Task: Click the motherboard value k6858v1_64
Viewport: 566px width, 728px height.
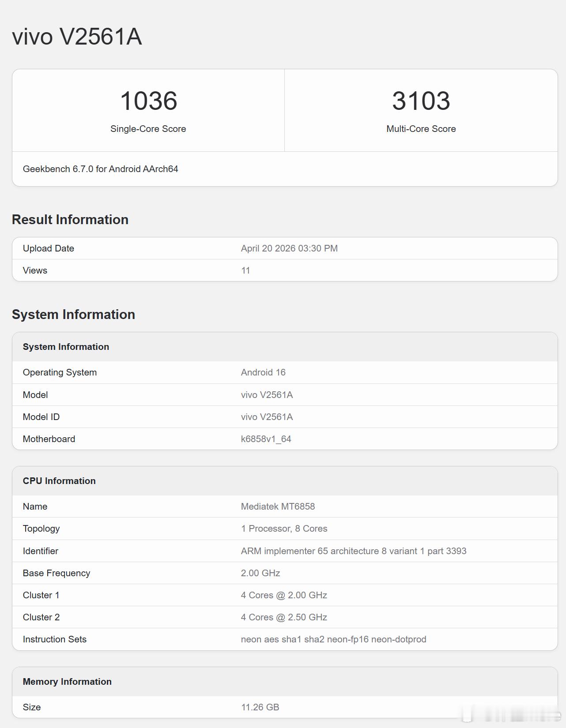Action: click(266, 439)
